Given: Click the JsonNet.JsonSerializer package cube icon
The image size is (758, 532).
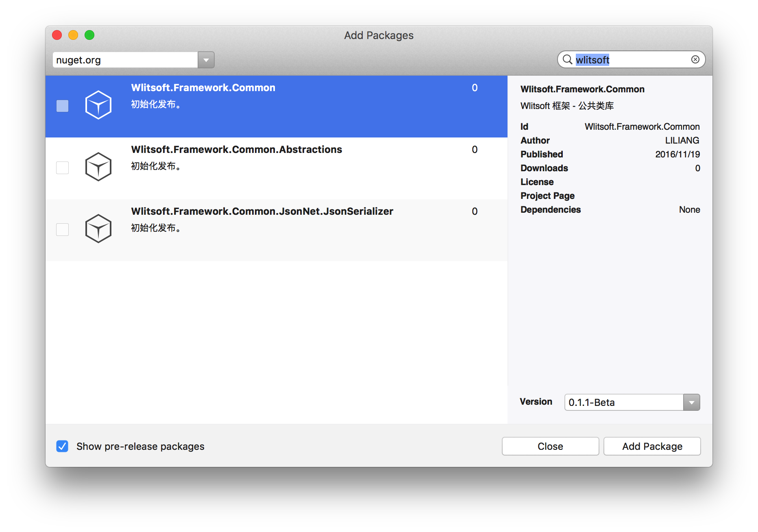Looking at the screenshot, I should point(98,229).
